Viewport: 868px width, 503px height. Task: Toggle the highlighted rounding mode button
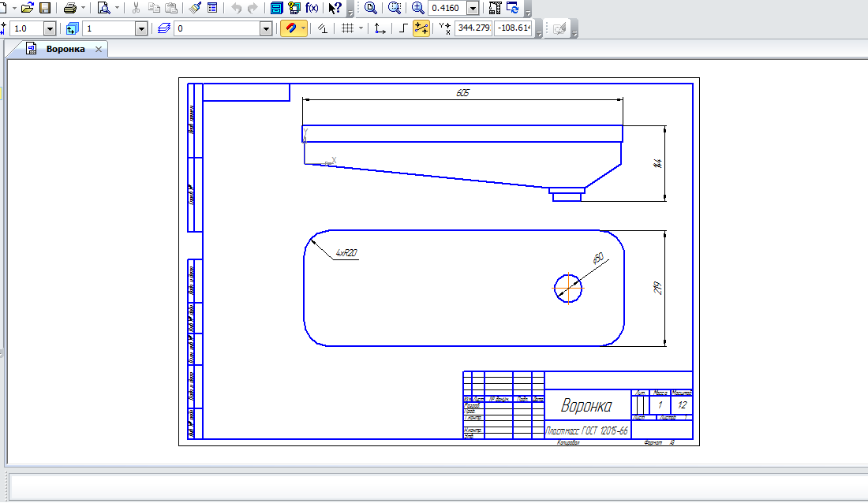point(421,28)
